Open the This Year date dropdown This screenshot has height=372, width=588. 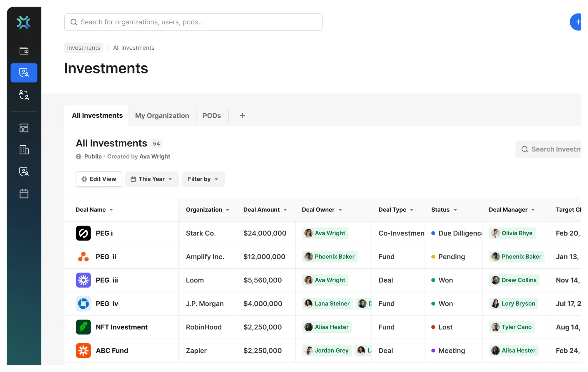click(x=151, y=179)
